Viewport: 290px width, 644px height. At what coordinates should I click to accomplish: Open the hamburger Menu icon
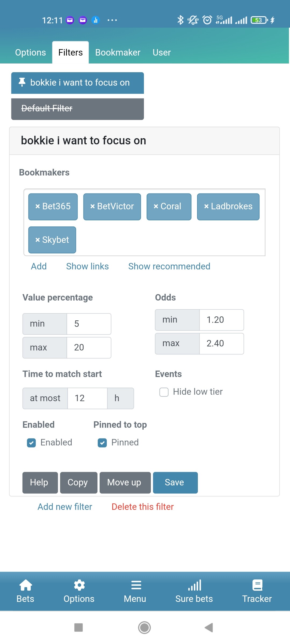(136, 585)
